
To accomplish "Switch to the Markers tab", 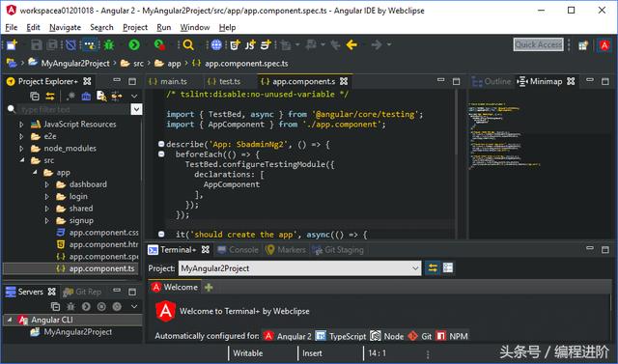I will [x=286, y=250].
